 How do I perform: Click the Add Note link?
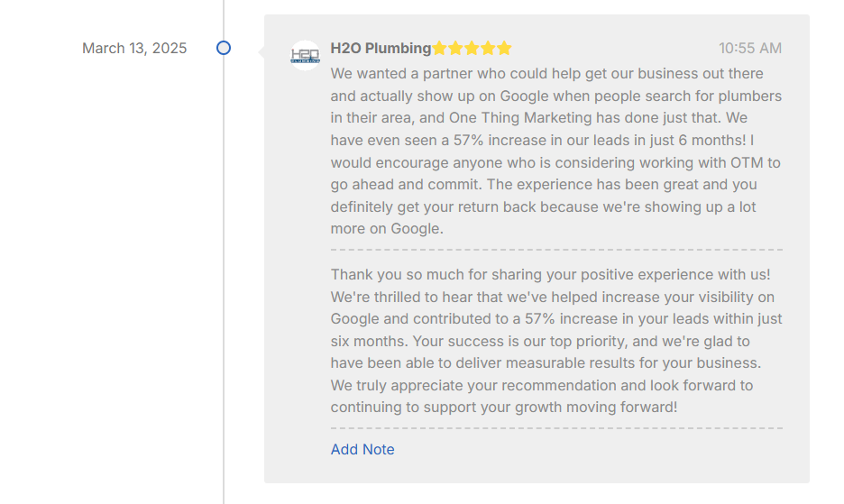[362, 449]
